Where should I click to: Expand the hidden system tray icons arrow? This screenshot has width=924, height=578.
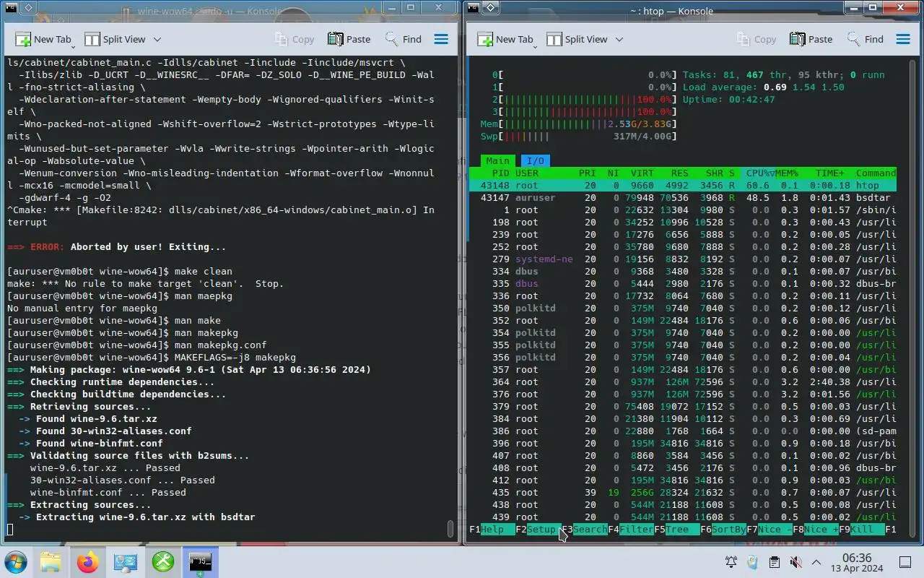816,562
